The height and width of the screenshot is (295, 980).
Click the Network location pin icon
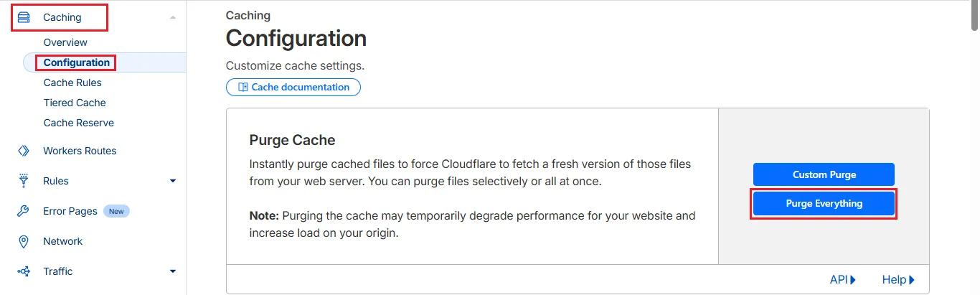[24, 241]
